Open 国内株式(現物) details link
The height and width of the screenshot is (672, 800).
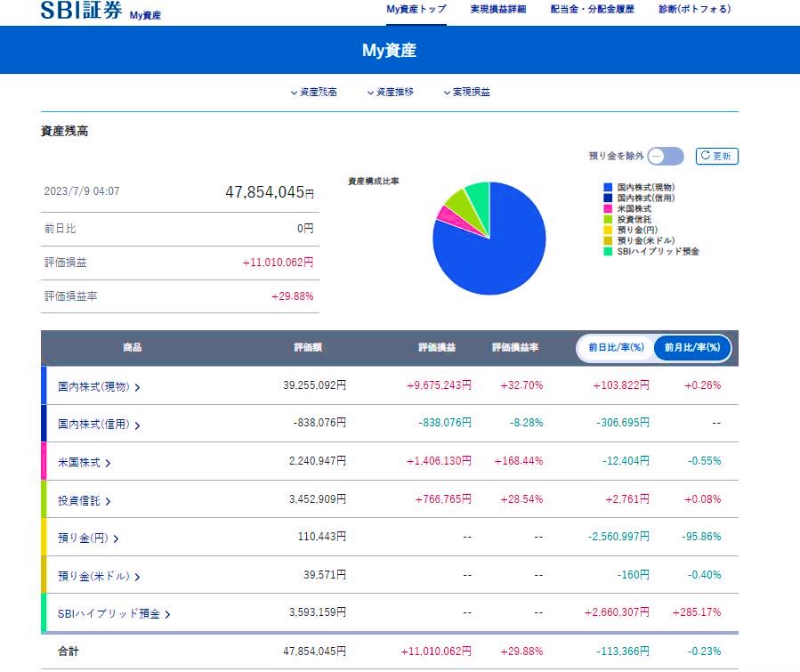pos(137,387)
